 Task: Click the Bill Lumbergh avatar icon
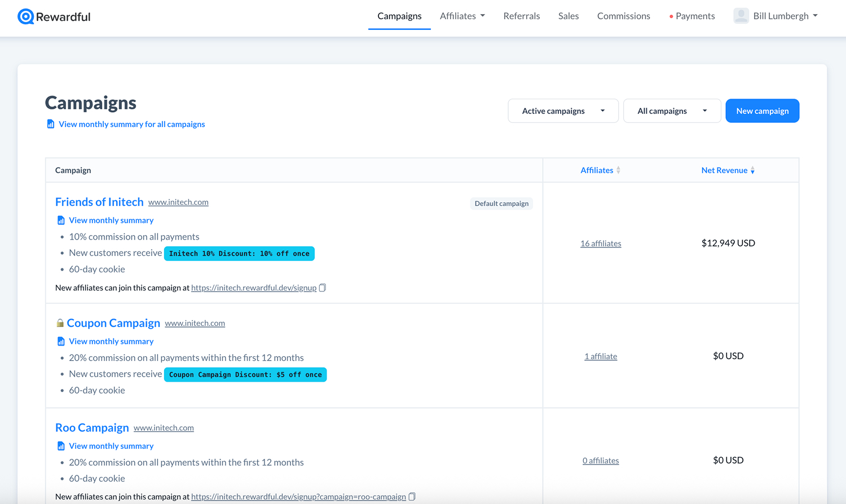[x=741, y=16]
